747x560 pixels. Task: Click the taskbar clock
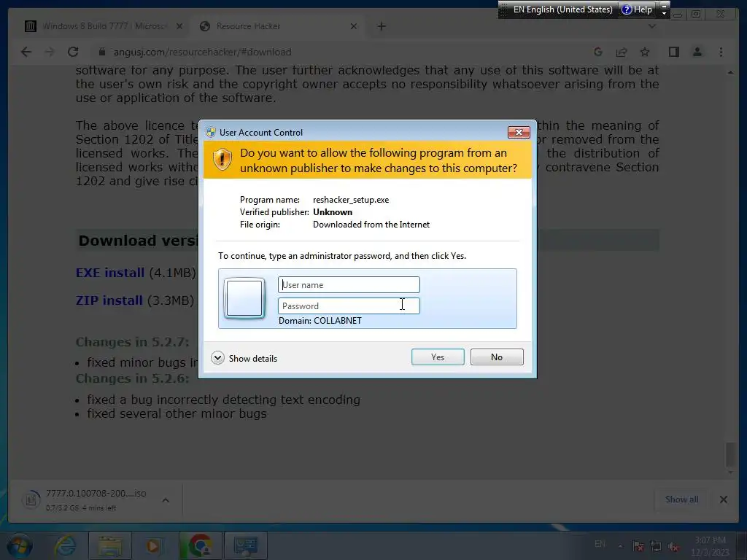pyautogui.click(x=711, y=546)
